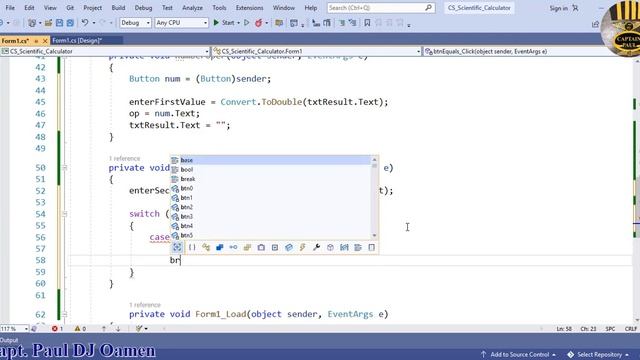Click previous issue up arrow in status strip
640x360 pixels.
coord(104,329)
